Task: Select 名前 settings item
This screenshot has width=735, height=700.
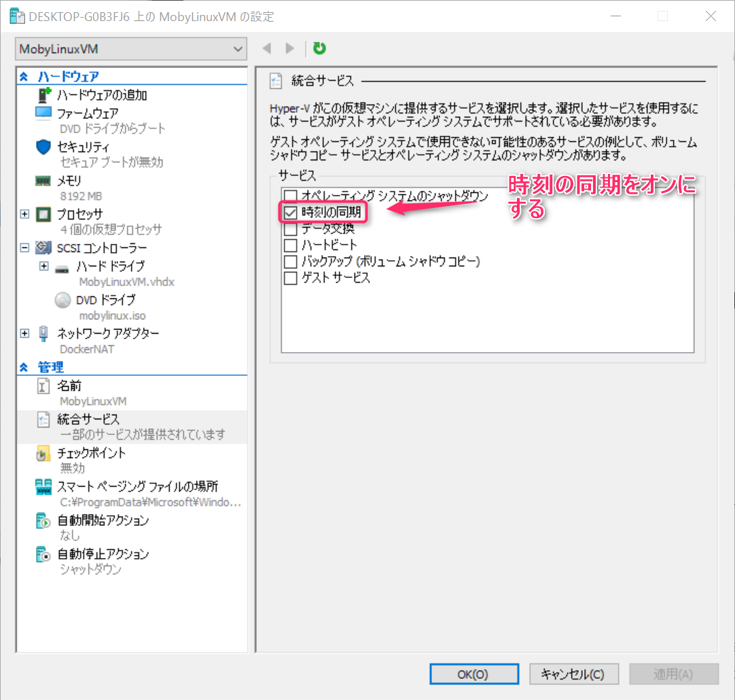Action: click(69, 386)
